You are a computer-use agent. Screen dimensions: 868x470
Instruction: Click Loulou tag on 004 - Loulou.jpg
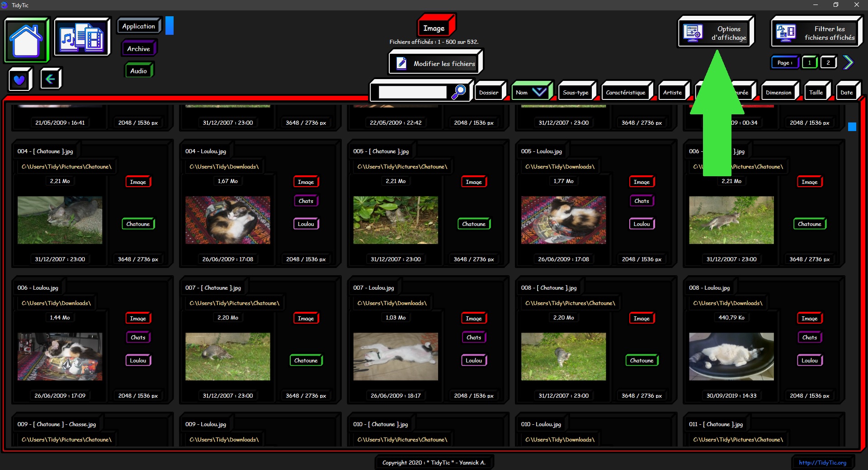(x=306, y=224)
